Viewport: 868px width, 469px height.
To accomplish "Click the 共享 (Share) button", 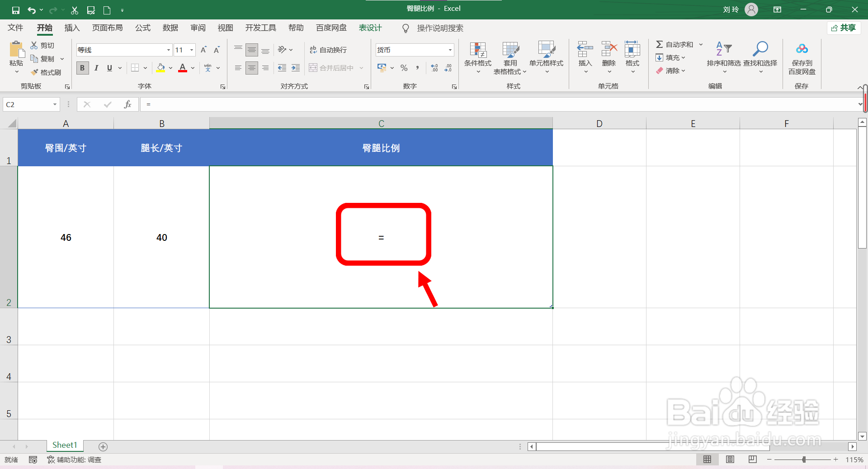I will click(844, 28).
